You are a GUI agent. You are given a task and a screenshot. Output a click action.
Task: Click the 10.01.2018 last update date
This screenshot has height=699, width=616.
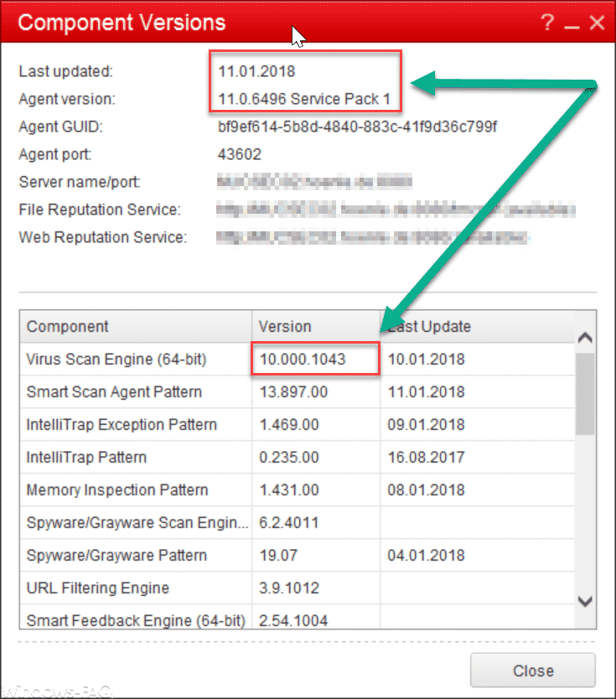(426, 359)
